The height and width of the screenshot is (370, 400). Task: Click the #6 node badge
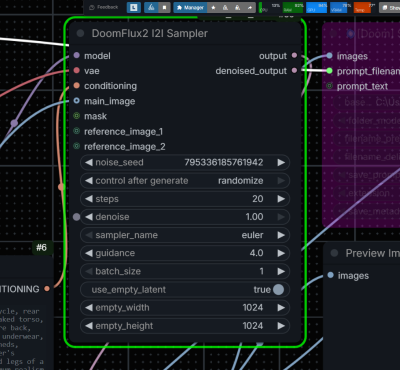click(x=41, y=247)
